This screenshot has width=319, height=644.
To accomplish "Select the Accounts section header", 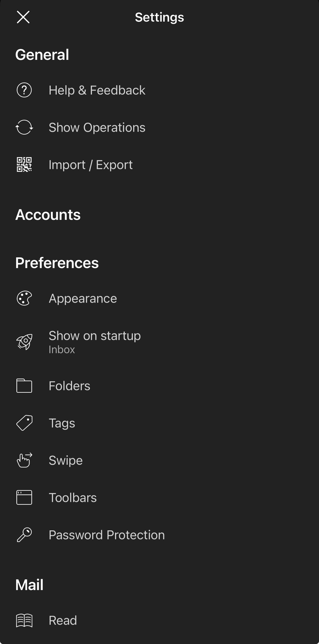I will click(x=48, y=215).
